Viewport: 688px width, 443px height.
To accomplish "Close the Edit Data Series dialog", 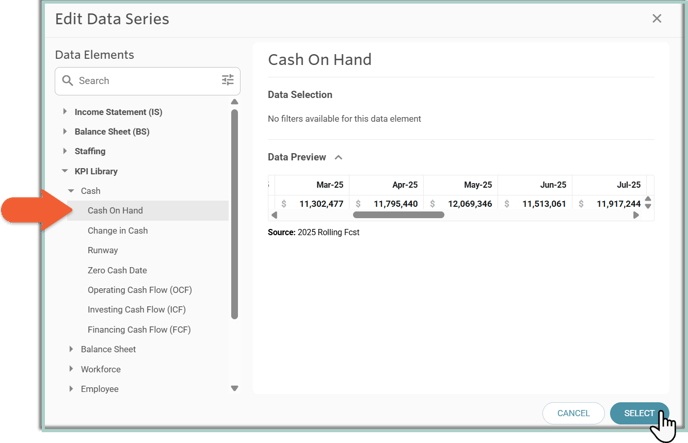I will 656,18.
